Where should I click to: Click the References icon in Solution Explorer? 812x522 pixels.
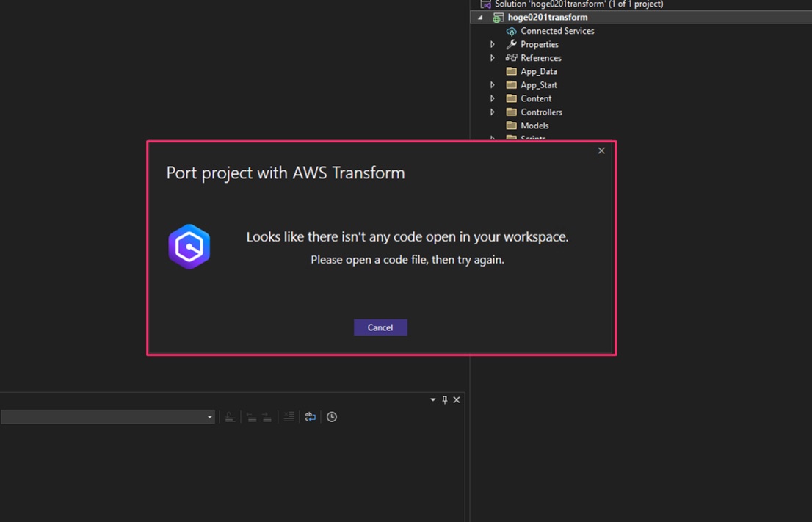tap(511, 58)
